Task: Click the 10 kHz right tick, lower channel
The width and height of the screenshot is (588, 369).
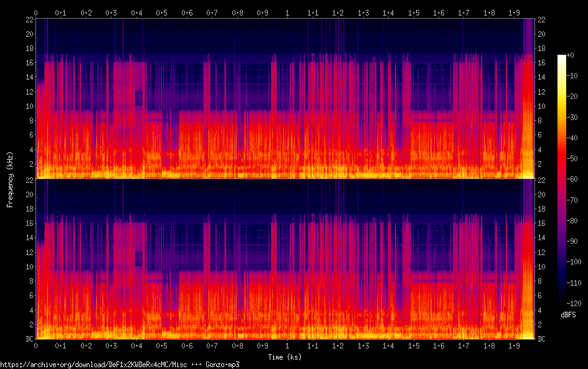Action: point(542,266)
